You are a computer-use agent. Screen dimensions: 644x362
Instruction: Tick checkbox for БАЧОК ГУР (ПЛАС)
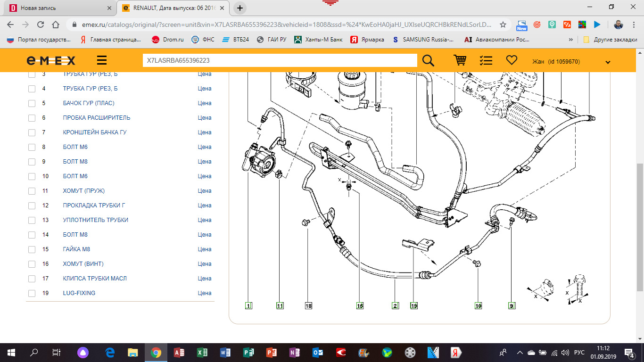click(x=32, y=103)
